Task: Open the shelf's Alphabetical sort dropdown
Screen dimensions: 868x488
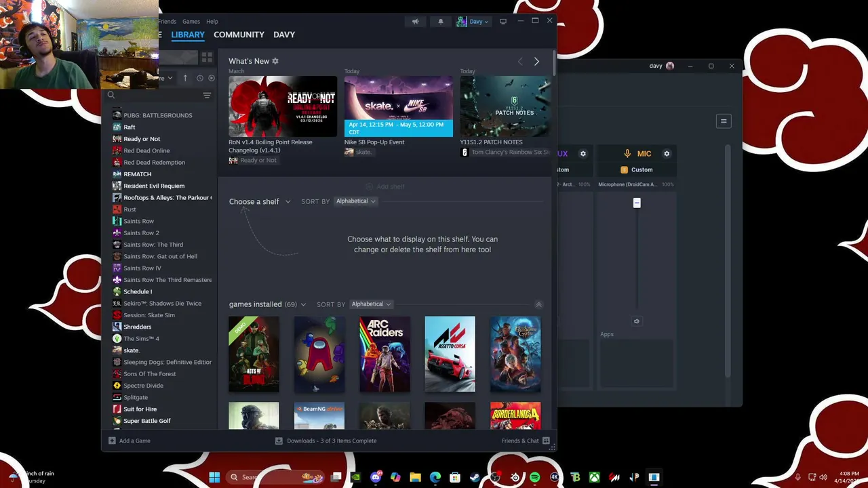Action: (356, 201)
